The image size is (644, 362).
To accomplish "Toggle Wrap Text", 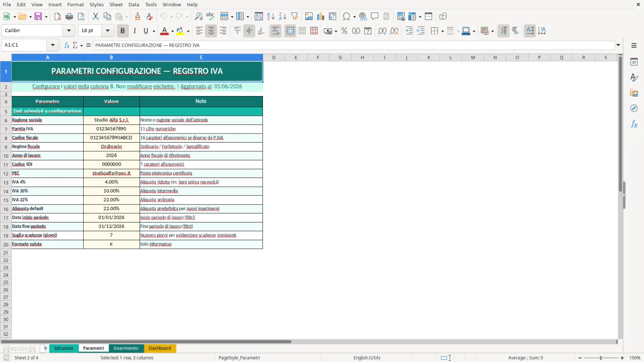I will click(x=275, y=31).
